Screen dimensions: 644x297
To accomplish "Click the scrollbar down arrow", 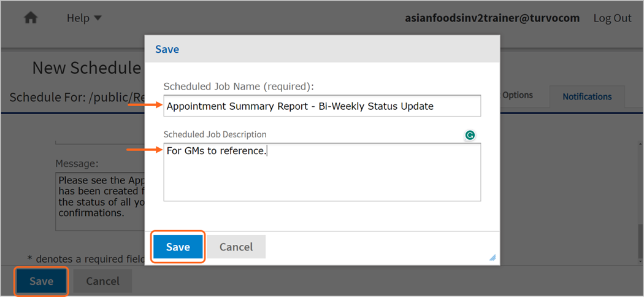I will (640, 261).
